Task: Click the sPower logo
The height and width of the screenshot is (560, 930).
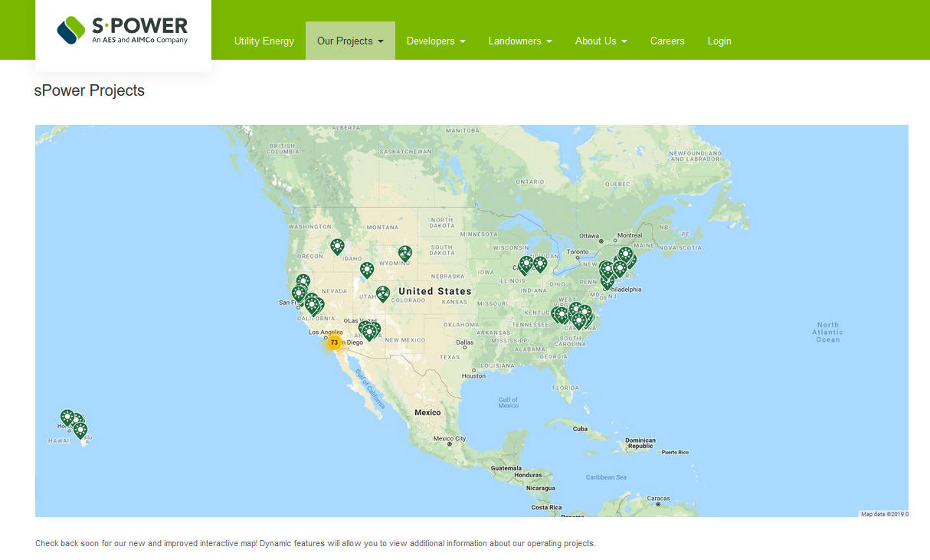Action: tap(123, 30)
